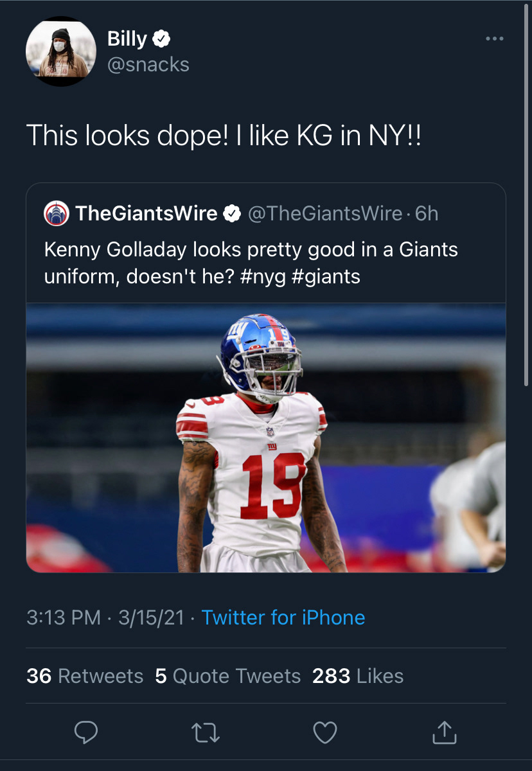The image size is (532, 771).
Task: Tap the reply speech bubble icon
Action: coord(86,732)
